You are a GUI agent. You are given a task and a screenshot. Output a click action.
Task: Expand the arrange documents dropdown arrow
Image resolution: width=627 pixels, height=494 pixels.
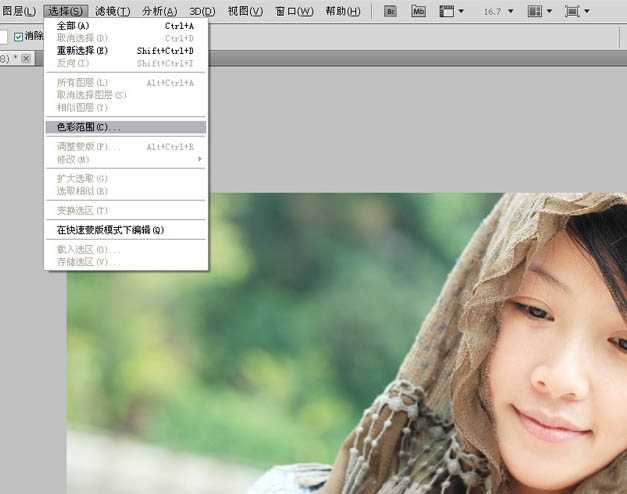click(x=549, y=12)
